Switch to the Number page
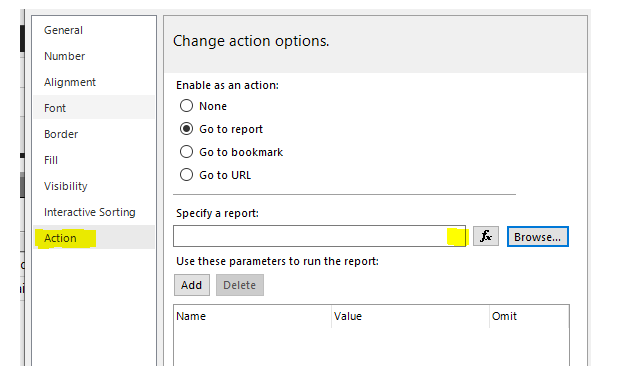624x366 pixels. pyautogui.click(x=94, y=56)
